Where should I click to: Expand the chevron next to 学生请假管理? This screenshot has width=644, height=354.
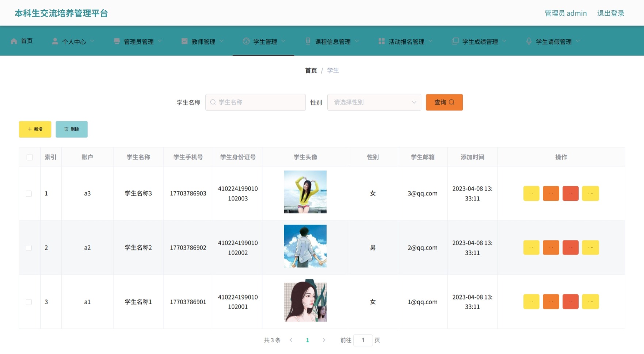coord(578,41)
